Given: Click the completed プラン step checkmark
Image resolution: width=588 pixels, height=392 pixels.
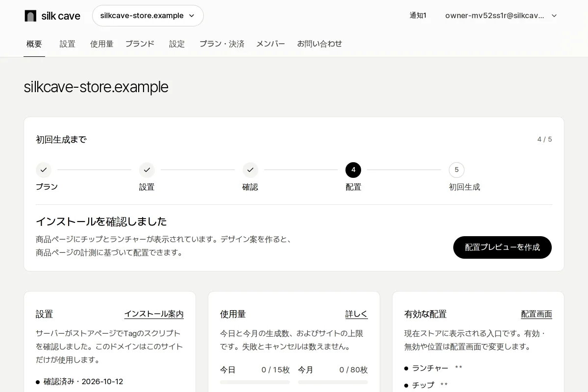Looking at the screenshot, I should [x=44, y=170].
